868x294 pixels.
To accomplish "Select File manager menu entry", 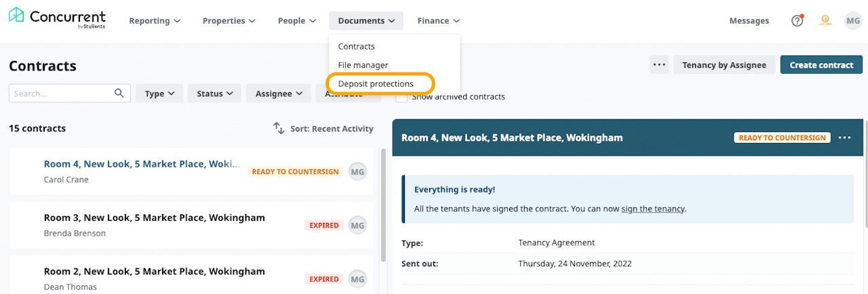I will pos(363,65).
